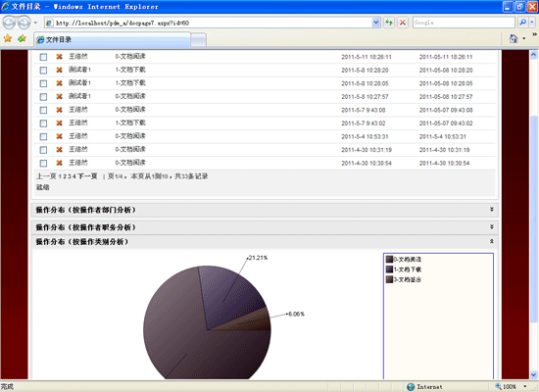Go to the Home page icon
The height and width of the screenshot is (392, 539).
click(x=514, y=39)
